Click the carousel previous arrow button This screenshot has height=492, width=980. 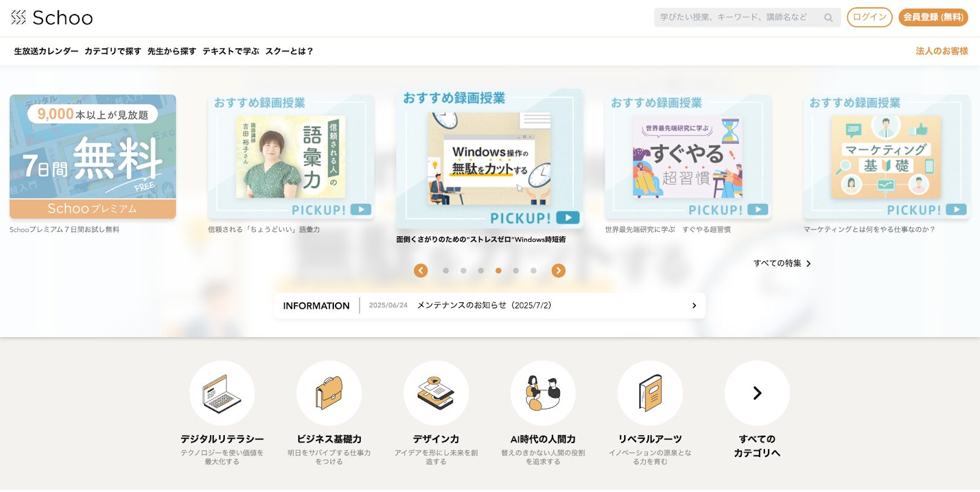pos(421,270)
